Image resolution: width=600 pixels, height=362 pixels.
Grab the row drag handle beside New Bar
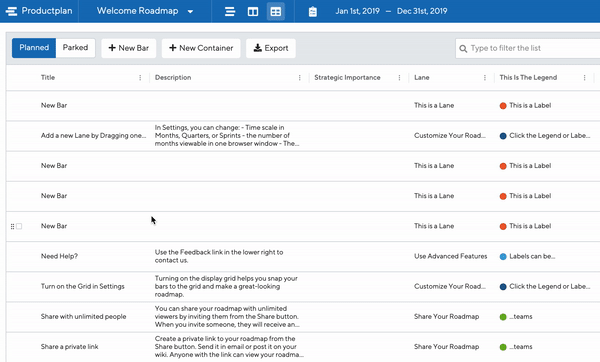coord(12,227)
